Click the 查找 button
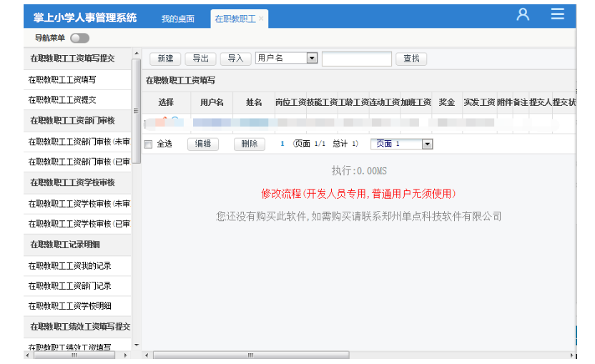This screenshot has height=364, width=595. point(411,59)
